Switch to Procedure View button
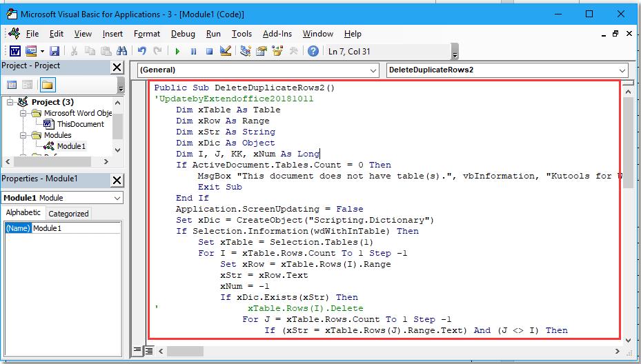The width and height of the screenshot is (641, 364). point(138,350)
